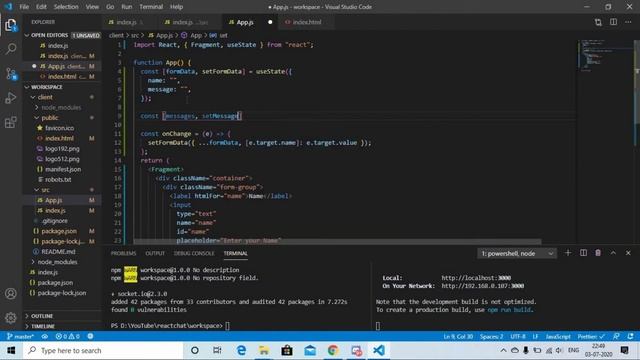
Task: Open the Terminal menu
Action: 151,7
